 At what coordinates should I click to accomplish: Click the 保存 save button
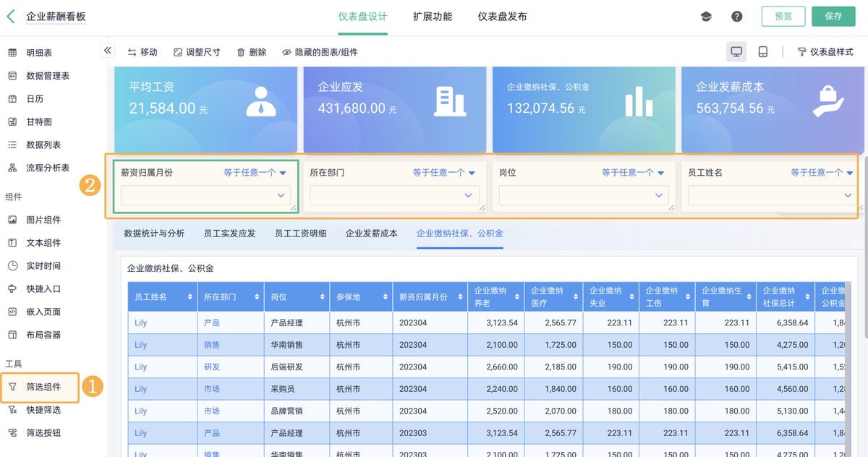[x=833, y=17]
